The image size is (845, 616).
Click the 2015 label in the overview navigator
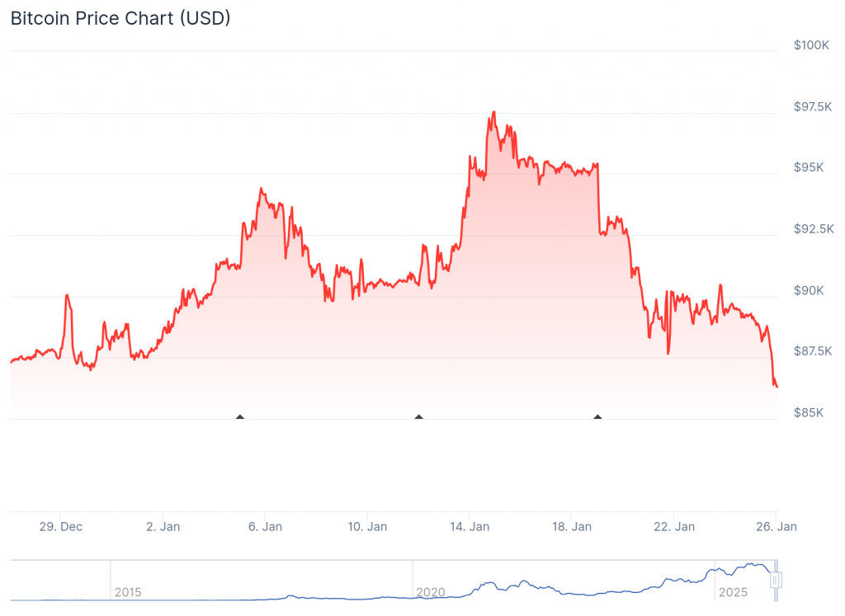point(128,592)
